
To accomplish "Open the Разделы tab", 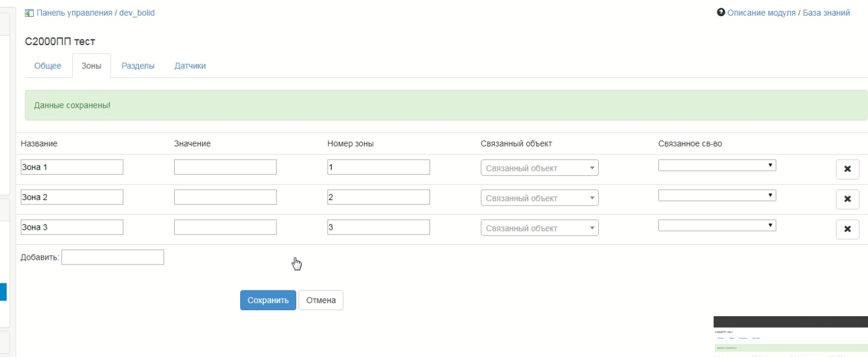I will click(138, 66).
